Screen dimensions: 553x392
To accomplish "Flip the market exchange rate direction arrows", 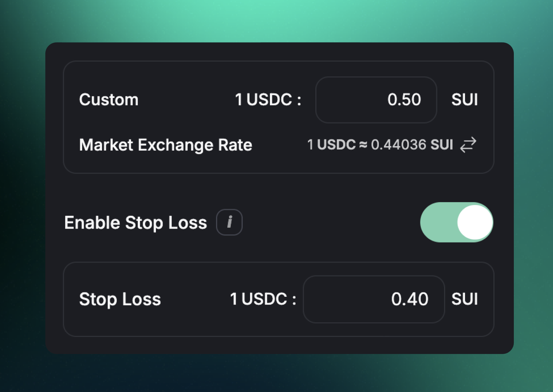I will (x=468, y=145).
